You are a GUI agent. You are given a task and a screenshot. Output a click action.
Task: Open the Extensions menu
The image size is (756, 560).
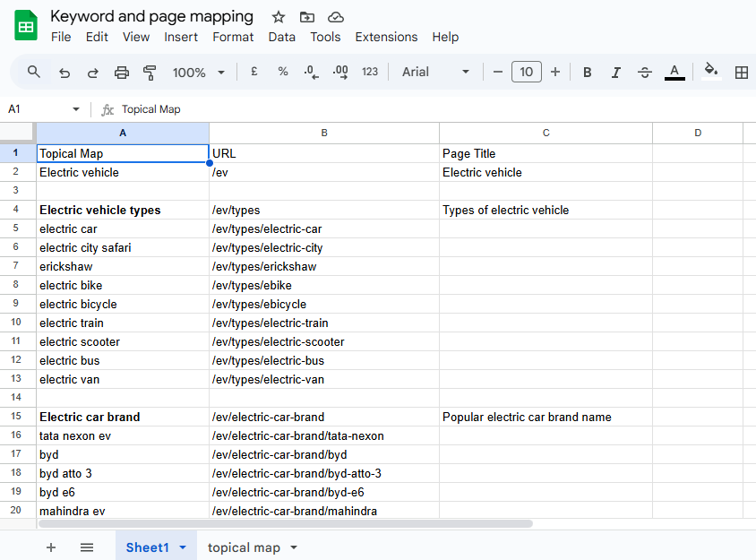coord(386,37)
